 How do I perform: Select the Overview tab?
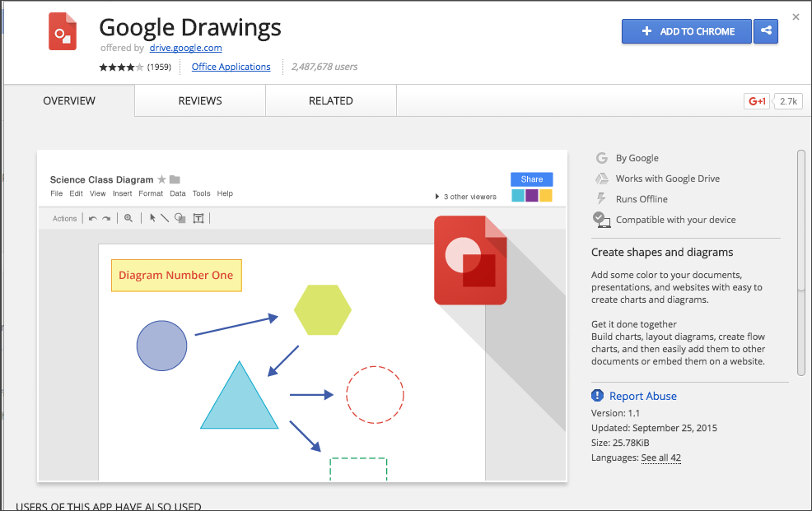[69, 101]
